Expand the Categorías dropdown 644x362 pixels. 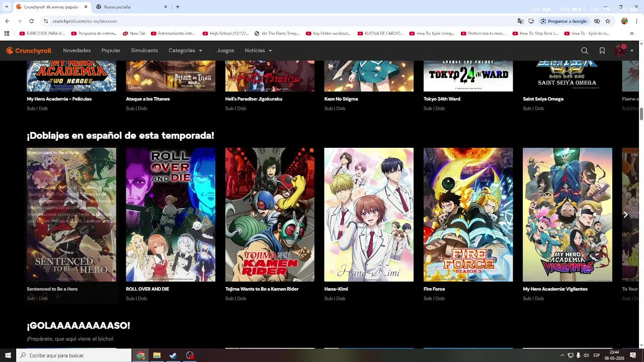186,51
